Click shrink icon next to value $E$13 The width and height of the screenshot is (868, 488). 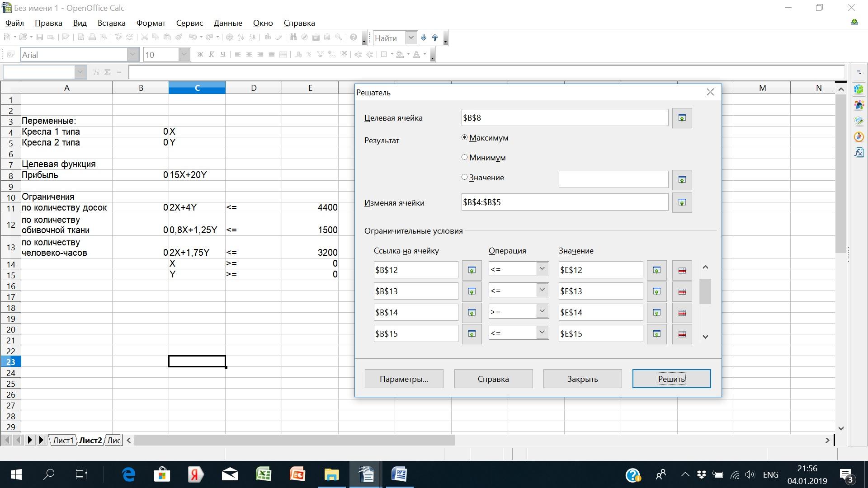coord(656,291)
